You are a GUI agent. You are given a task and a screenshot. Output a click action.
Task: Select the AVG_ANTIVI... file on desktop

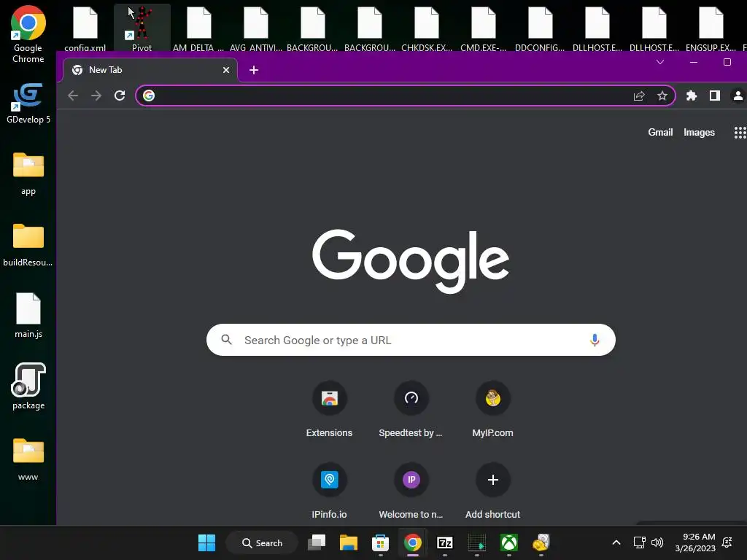click(256, 28)
